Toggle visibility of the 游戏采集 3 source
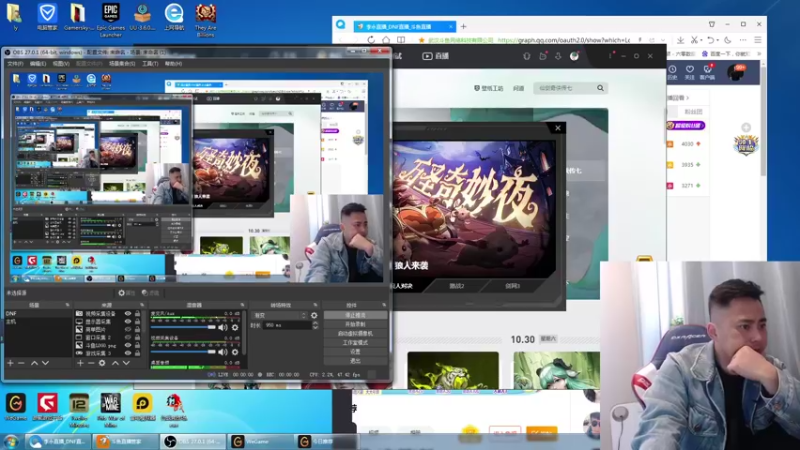The height and width of the screenshot is (450, 800). 128,353
